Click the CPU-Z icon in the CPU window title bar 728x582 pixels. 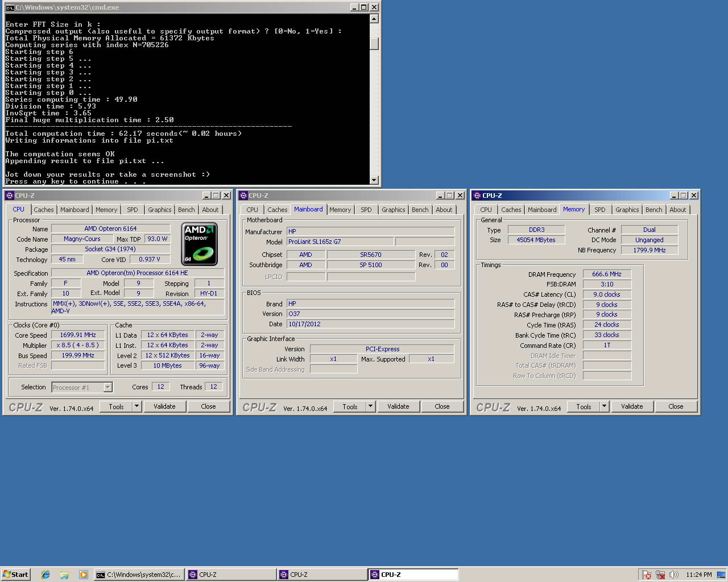[10, 196]
